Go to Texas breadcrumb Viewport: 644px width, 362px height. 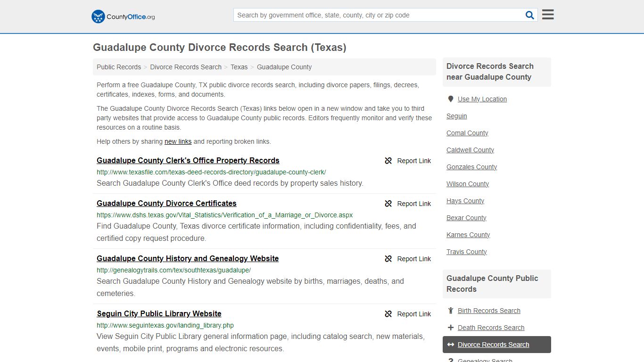coord(239,67)
